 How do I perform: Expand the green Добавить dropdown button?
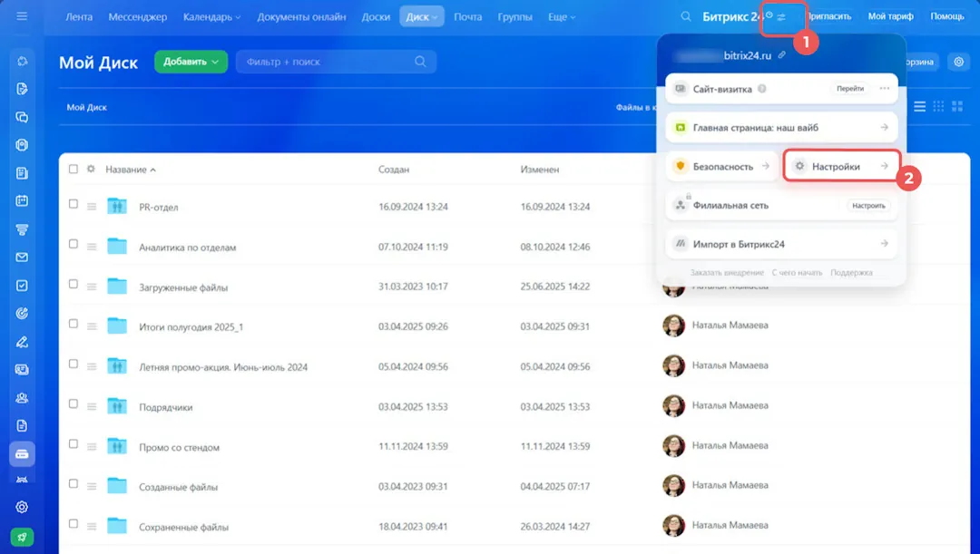[191, 62]
